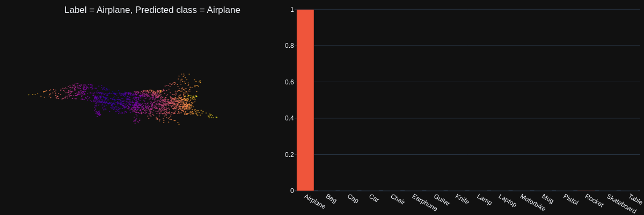Click the 0.2 y-axis tick label
This screenshot has height=215, width=644.
[x=289, y=155]
